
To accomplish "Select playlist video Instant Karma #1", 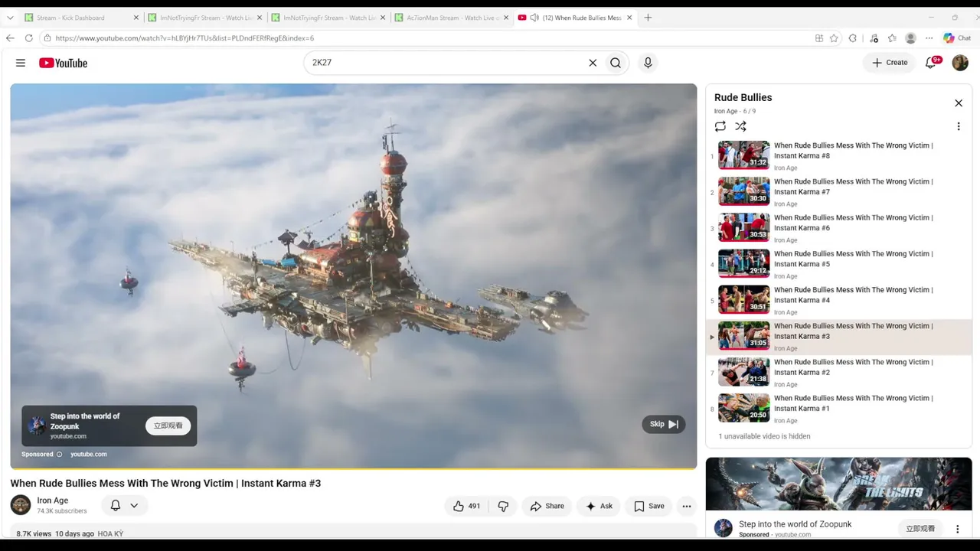I will [838, 409].
